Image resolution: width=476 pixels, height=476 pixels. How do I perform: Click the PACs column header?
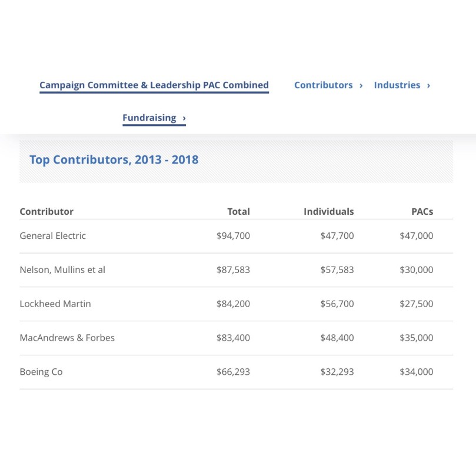pos(422,211)
